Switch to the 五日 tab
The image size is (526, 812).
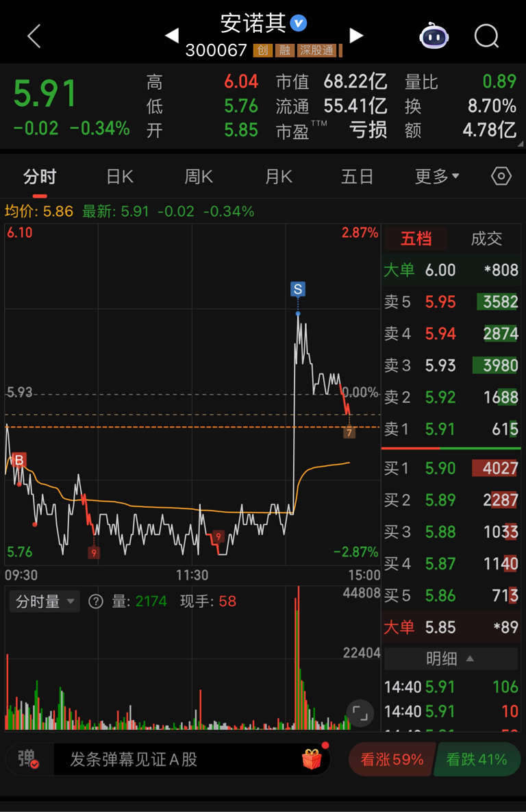pyautogui.click(x=358, y=177)
